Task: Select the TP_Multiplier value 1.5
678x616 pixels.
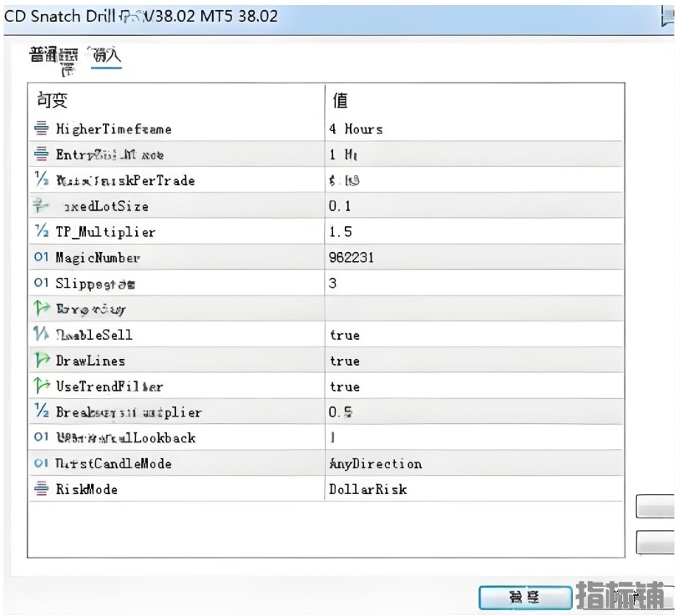Action: (341, 232)
